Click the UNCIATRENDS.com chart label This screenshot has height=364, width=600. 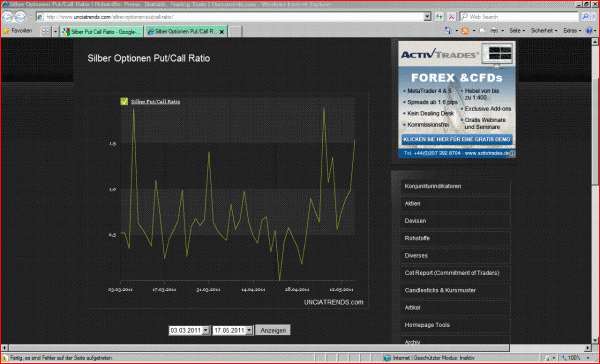333,302
